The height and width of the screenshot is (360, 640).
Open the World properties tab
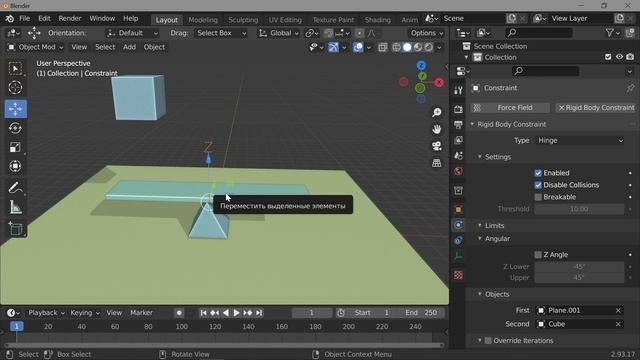458,171
